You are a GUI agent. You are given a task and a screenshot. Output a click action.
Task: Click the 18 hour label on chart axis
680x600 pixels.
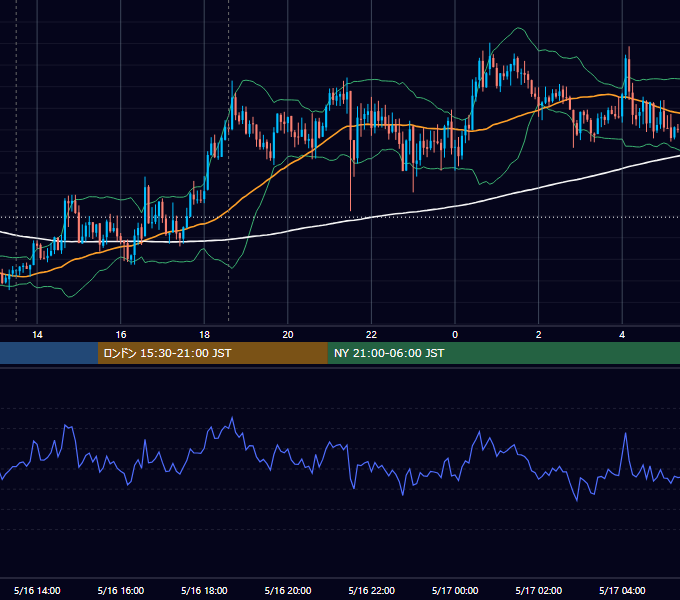[x=204, y=335]
